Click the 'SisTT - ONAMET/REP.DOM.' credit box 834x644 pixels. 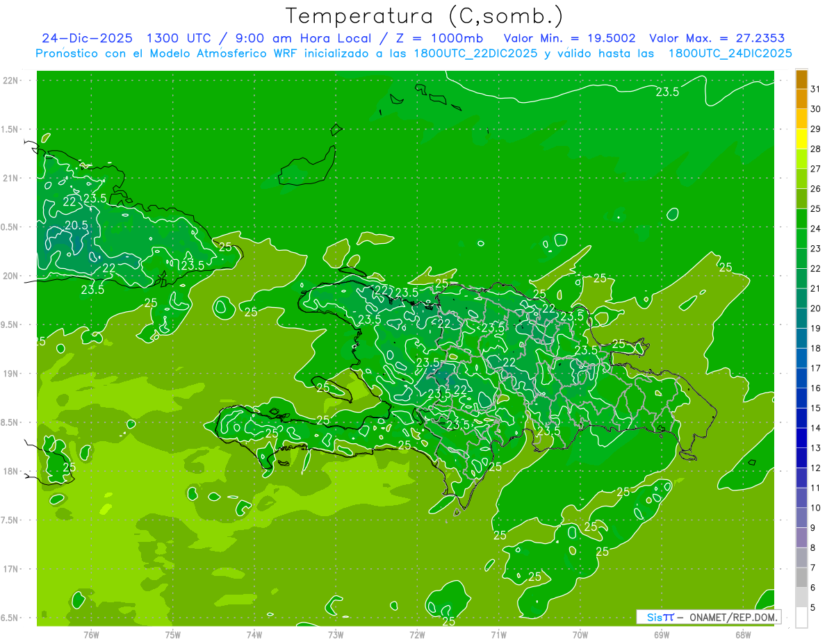click(x=708, y=617)
